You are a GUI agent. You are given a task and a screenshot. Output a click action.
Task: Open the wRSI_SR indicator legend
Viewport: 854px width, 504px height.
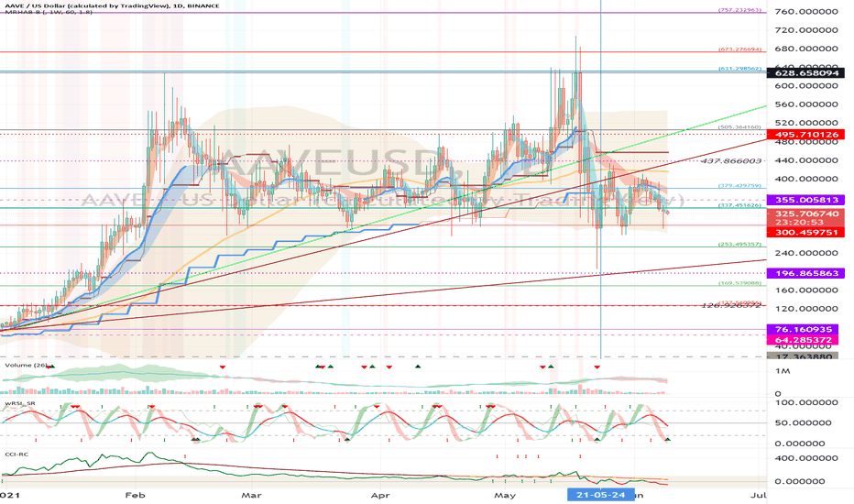click(x=20, y=403)
